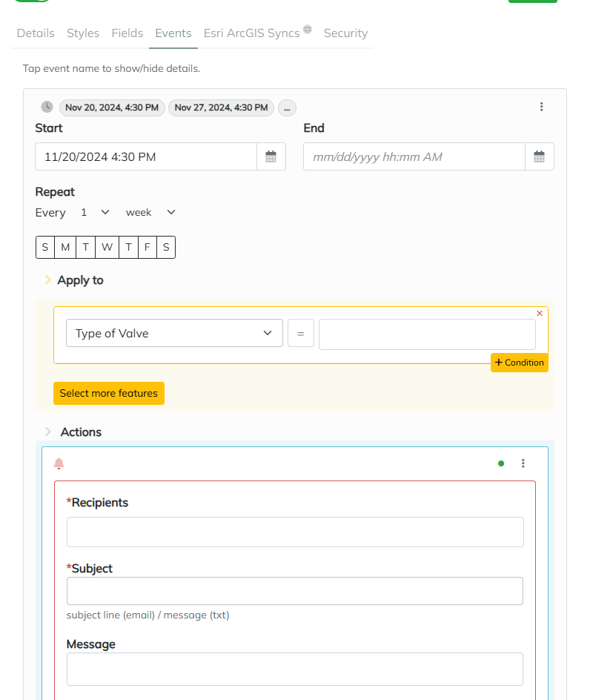Click the Recipients input field
The height and width of the screenshot is (700, 590).
(295, 532)
